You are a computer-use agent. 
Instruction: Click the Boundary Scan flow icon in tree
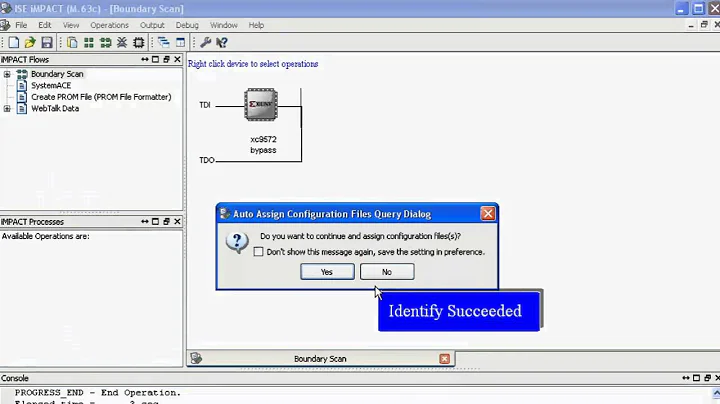point(22,74)
